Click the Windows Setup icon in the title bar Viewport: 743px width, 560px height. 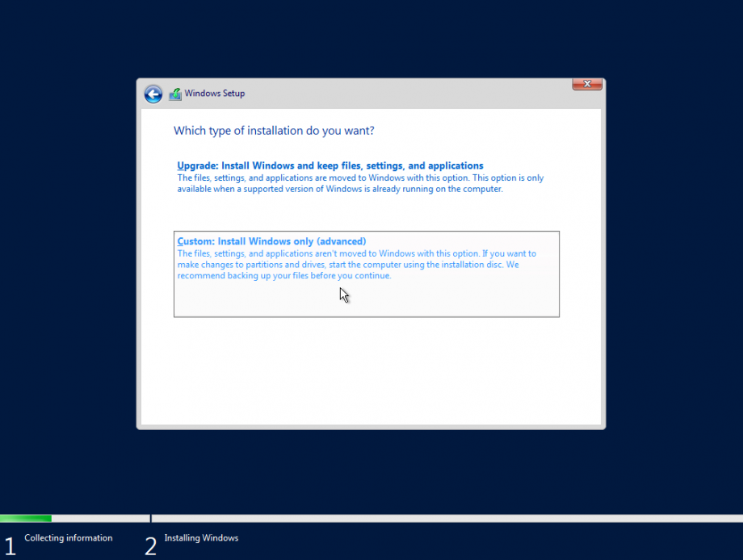coord(175,94)
